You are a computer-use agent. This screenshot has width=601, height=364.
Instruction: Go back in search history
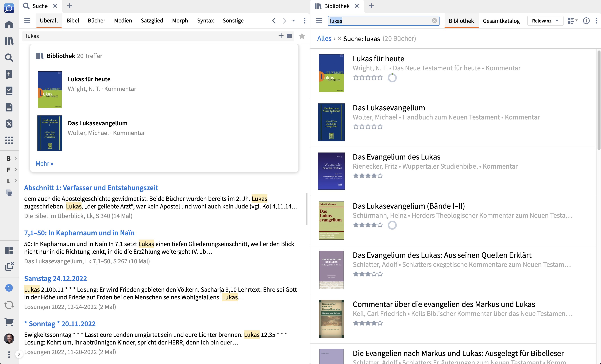click(274, 21)
